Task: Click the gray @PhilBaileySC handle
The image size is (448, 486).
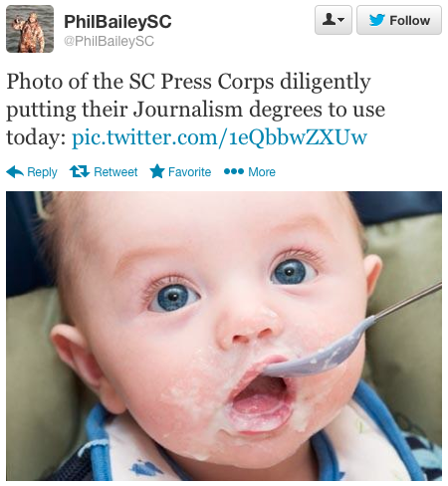Action: coord(109,41)
